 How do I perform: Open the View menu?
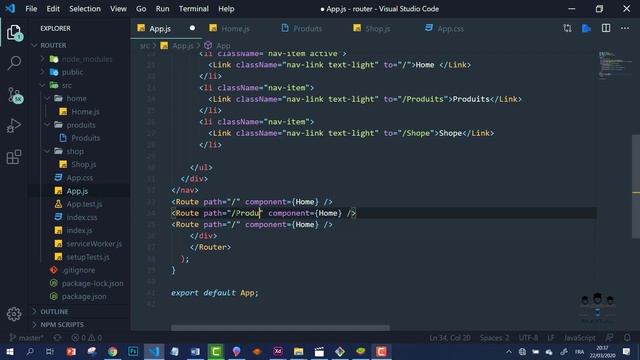pyautogui.click(x=118, y=9)
